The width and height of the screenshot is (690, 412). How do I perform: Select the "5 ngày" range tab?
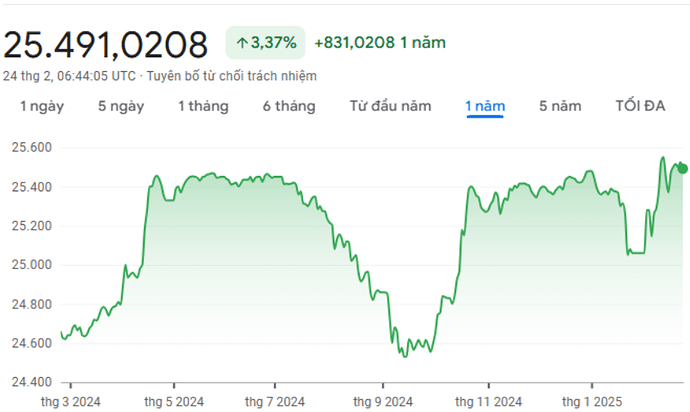click(x=121, y=106)
